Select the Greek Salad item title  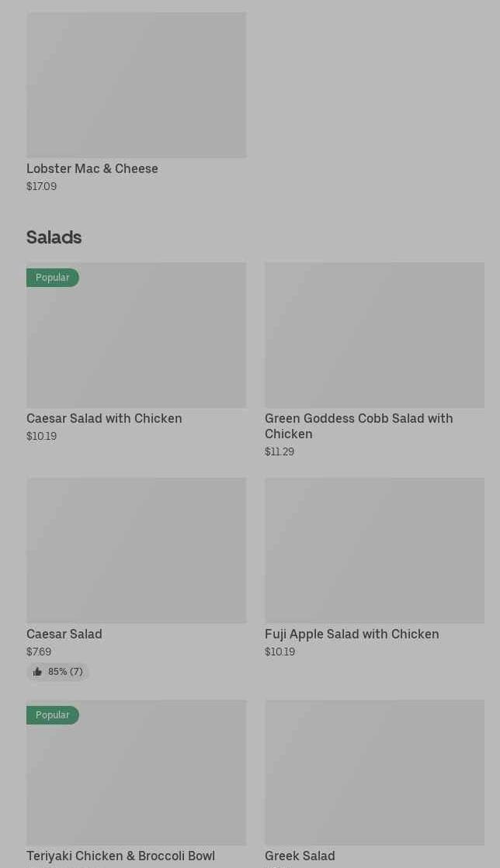[300, 856]
